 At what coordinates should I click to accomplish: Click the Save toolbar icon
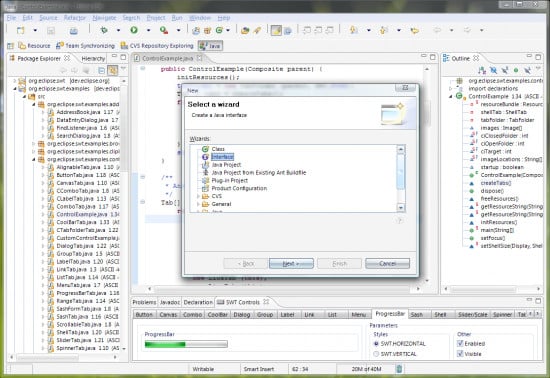click(x=51, y=31)
